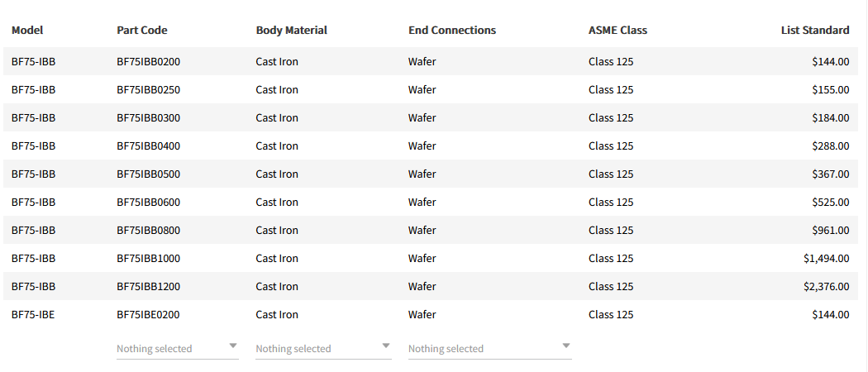Click part code BF75IBB0600
Screen dimensions: 868x372
click(x=149, y=202)
